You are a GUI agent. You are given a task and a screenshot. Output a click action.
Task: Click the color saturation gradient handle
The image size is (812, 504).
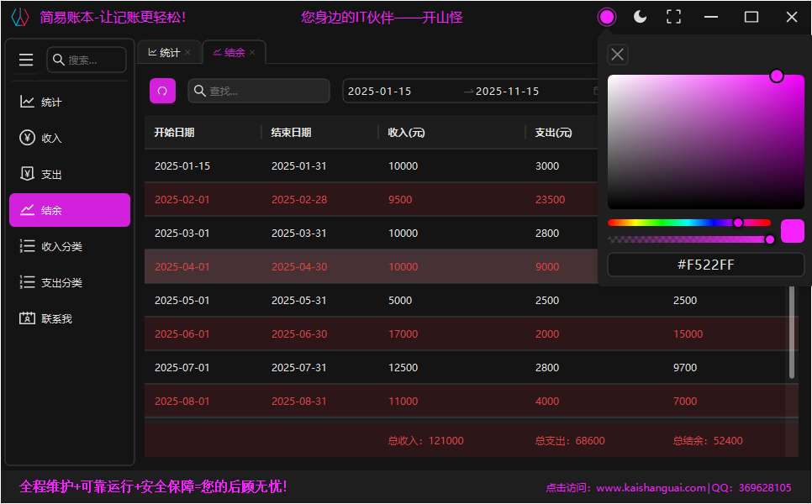[x=776, y=76]
